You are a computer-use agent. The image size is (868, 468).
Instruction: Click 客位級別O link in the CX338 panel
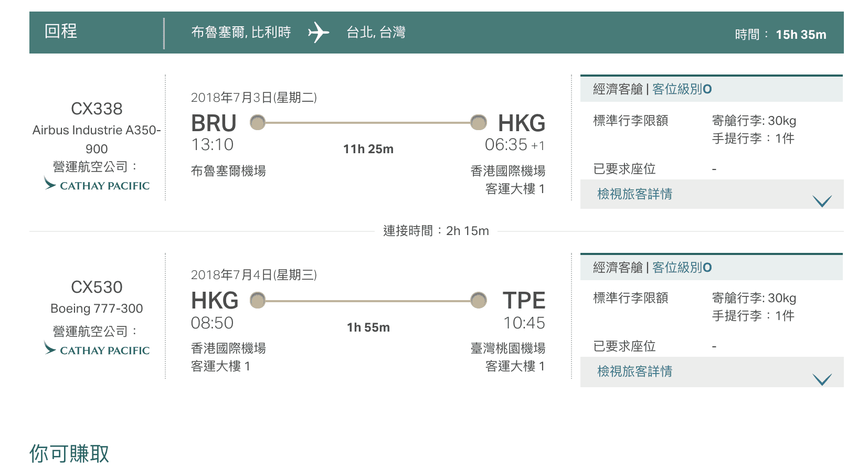pyautogui.click(x=682, y=89)
